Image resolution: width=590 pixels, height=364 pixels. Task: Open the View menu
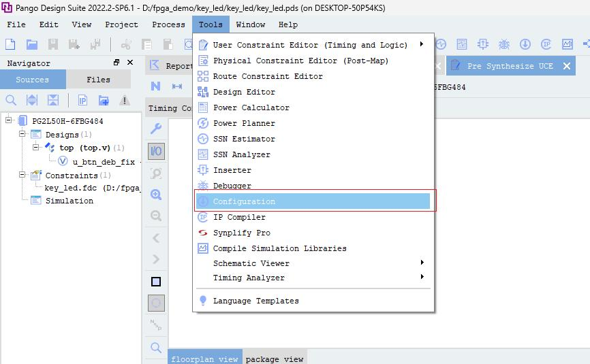tap(81, 24)
